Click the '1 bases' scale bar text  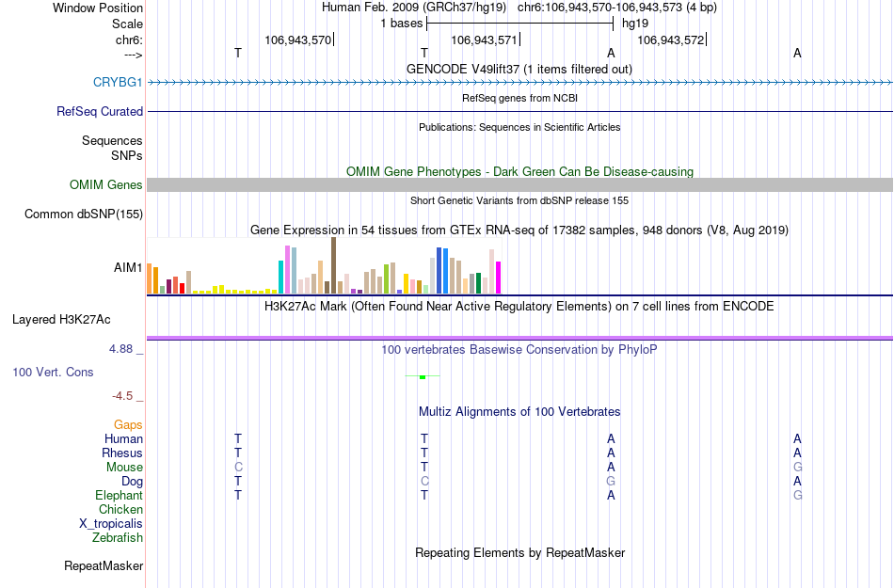(402, 24)
